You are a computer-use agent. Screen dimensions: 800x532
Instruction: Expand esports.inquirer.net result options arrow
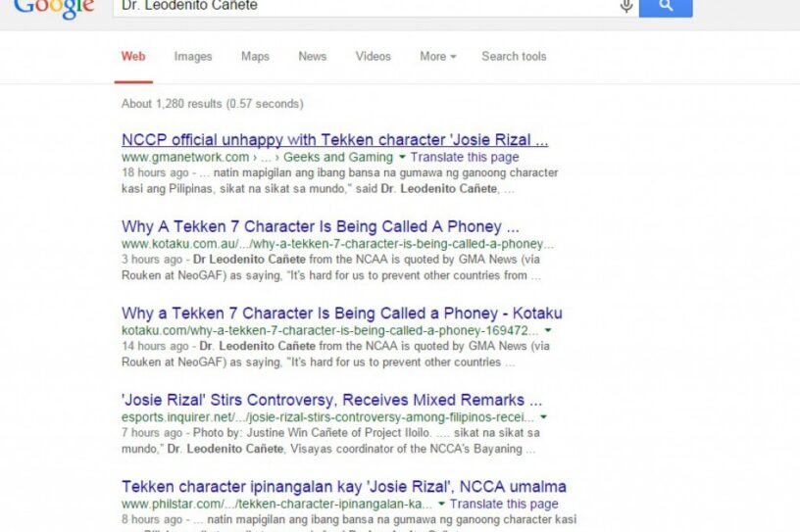(543, 417)
